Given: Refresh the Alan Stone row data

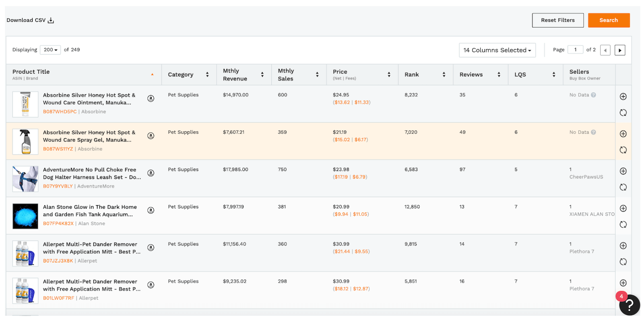Looking at the screenshot, I should [x=623, y=224].
